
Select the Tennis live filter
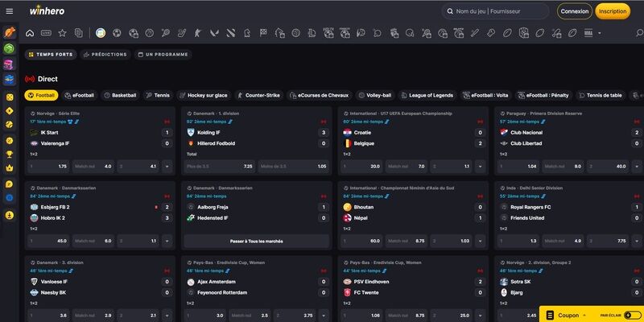coord(158,95)
